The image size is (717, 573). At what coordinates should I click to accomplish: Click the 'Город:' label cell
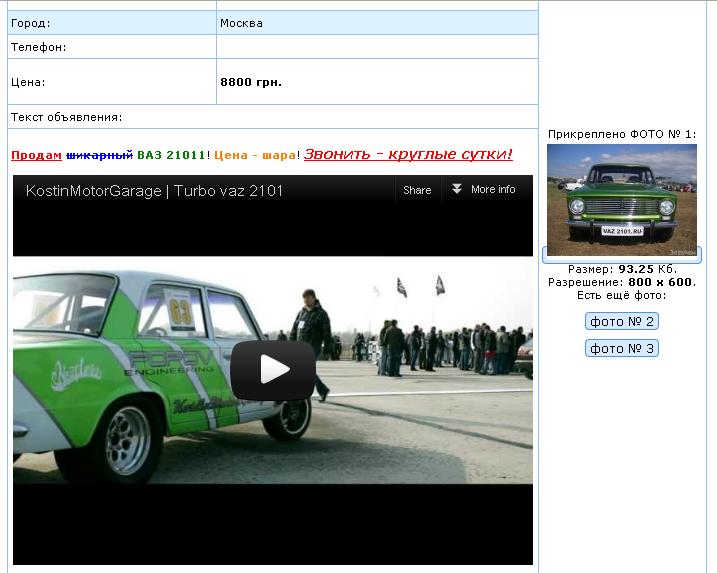112,23
